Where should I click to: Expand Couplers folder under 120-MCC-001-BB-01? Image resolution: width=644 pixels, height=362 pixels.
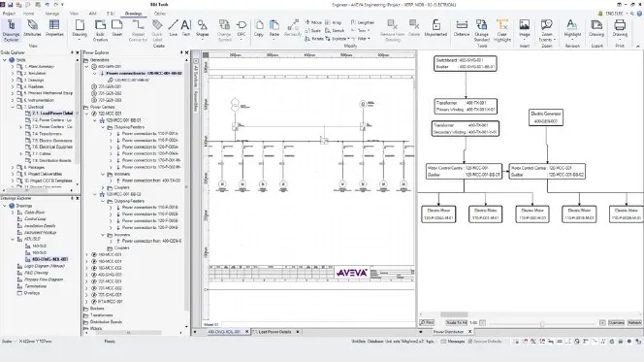103,187
